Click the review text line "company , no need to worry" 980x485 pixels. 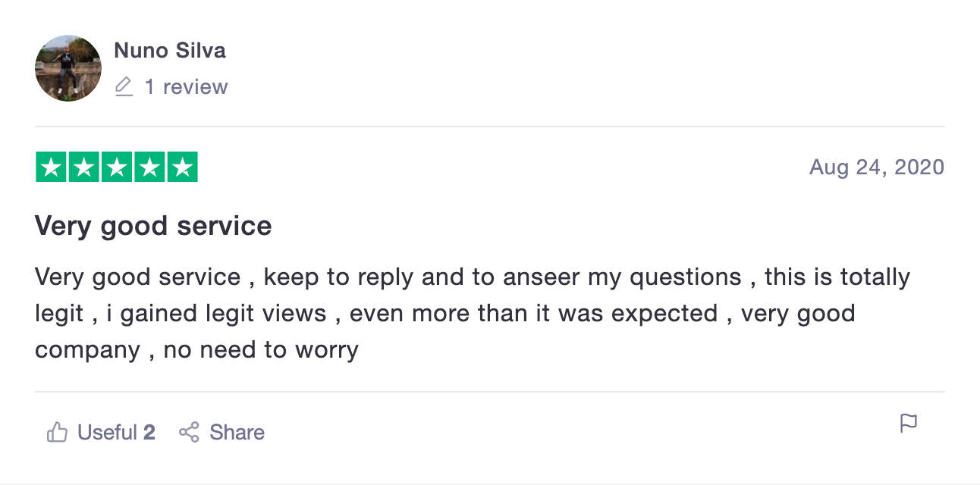point(196,350)
